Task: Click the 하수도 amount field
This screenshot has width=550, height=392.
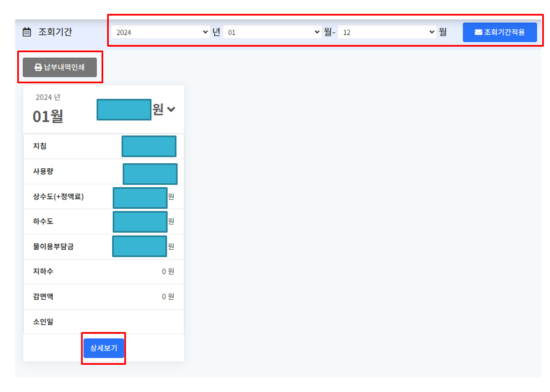Action: click(140, 221)
